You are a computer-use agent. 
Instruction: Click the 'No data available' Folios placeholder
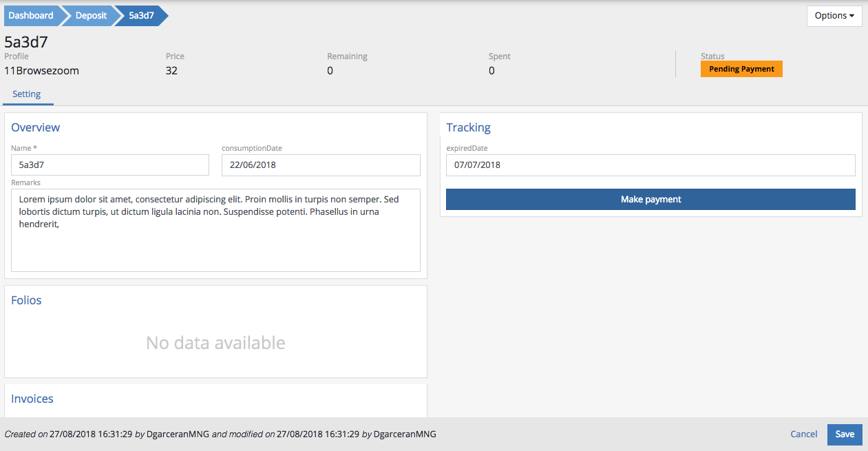[x=215, y=343]
